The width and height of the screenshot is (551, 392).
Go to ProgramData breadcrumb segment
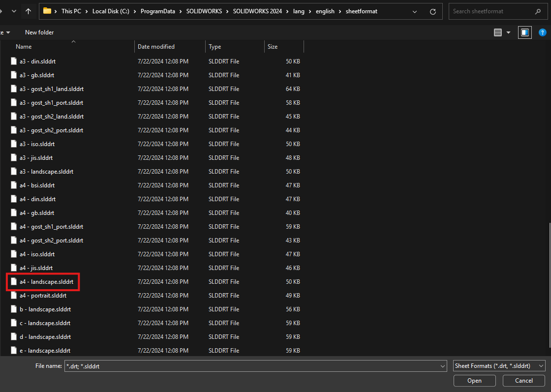pyautogui.click(x=158, y=11)
